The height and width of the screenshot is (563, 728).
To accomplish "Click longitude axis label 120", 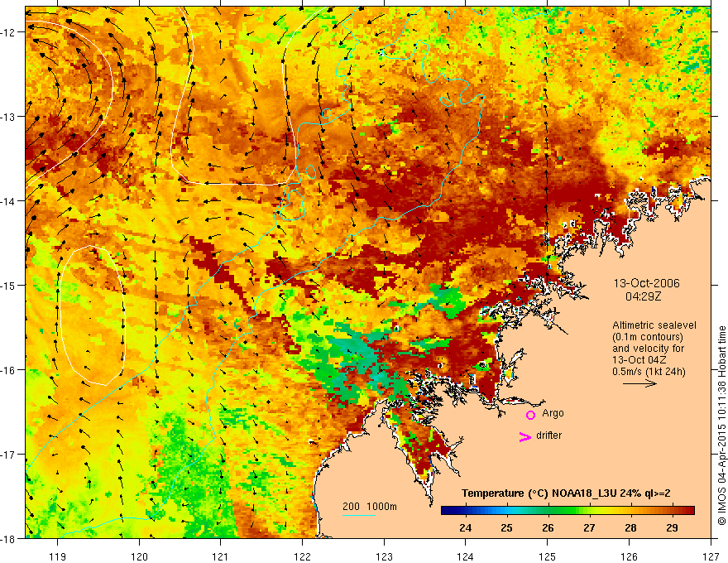I will pyautogui.click(x=139, y=556).
